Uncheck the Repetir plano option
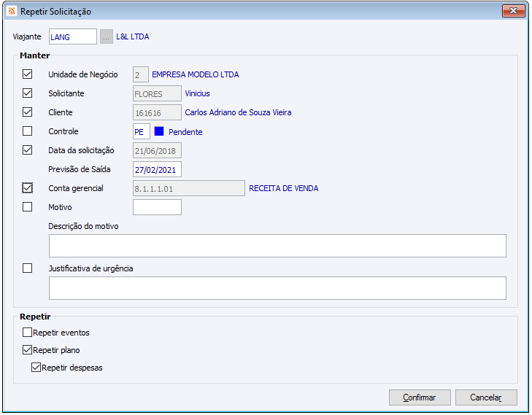 tap(28, 350)
